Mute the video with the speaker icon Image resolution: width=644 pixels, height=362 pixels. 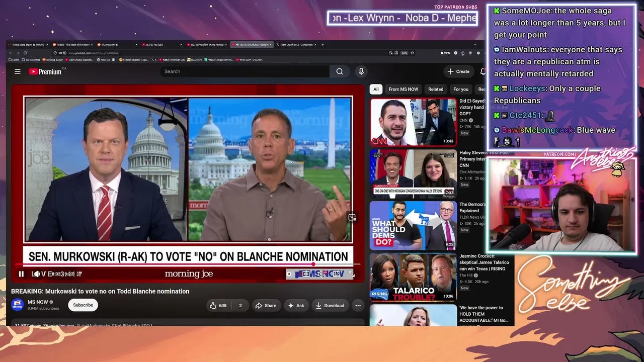pyautogui.click(x=36, y=274)
